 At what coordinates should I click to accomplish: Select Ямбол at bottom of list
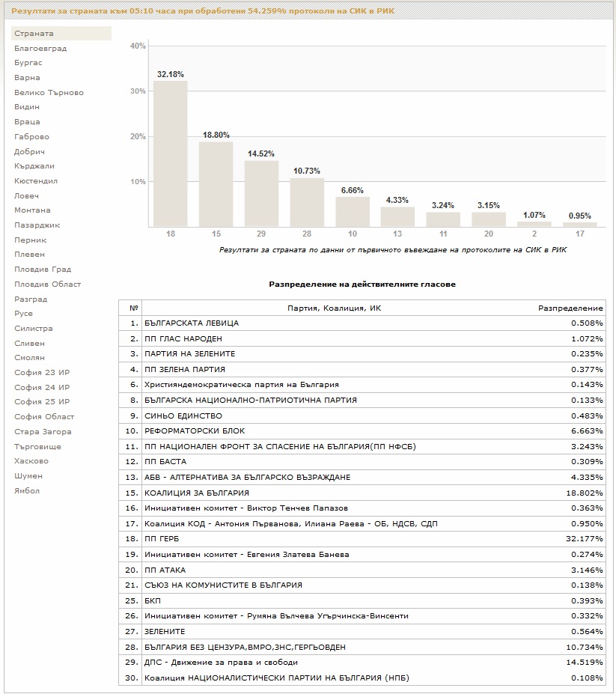27,491
